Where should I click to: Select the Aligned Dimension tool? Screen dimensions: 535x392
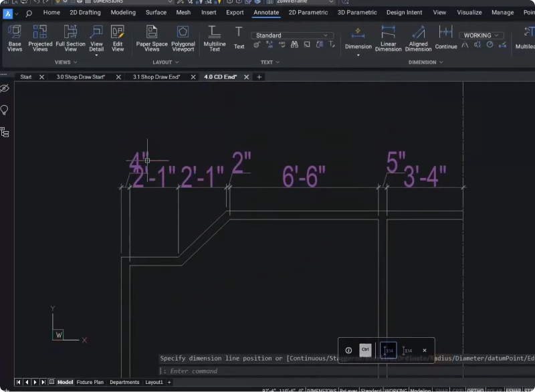tap(418, 38)
